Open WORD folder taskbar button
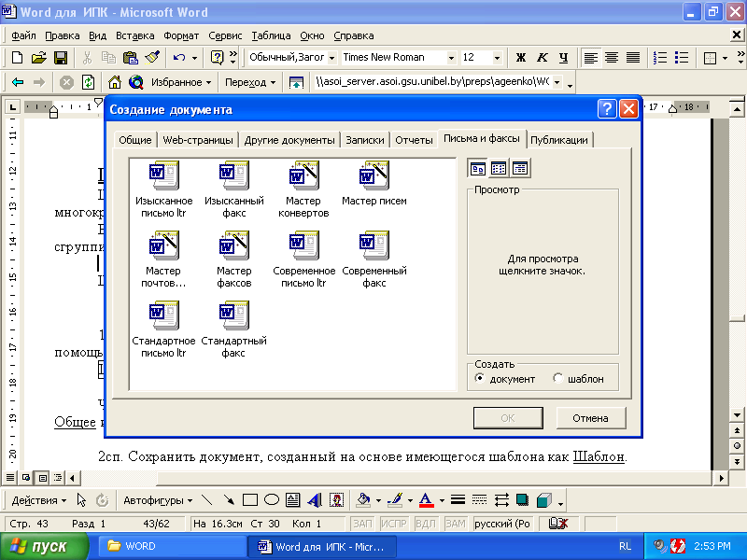Image resolution: width=747 pixels, height=560 pixels. (x=172, y=546)
